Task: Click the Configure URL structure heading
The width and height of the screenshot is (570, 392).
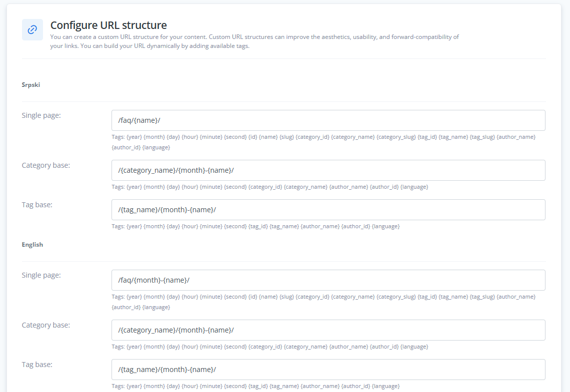Action: coord(108,25)
